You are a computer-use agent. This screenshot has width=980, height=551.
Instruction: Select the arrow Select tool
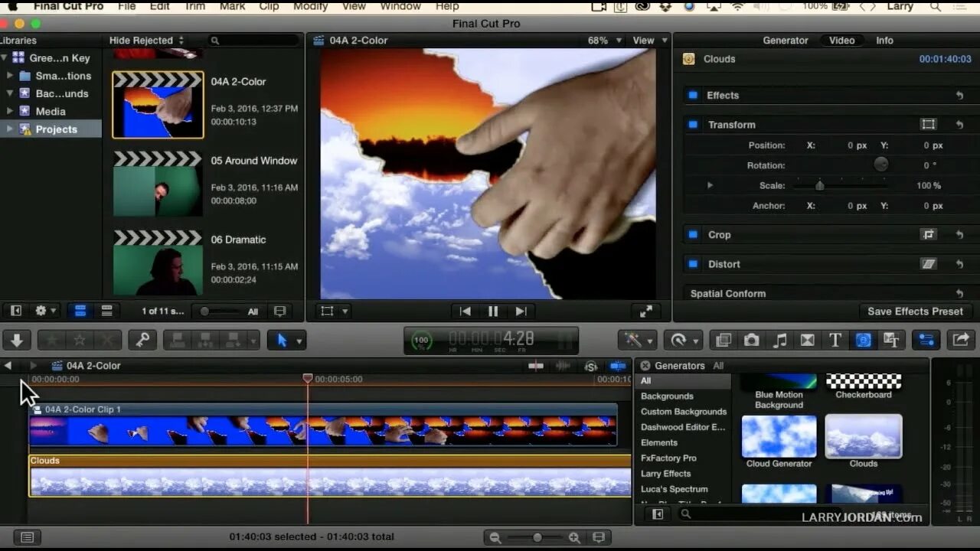pyautogui.click(x=281, y=341)
